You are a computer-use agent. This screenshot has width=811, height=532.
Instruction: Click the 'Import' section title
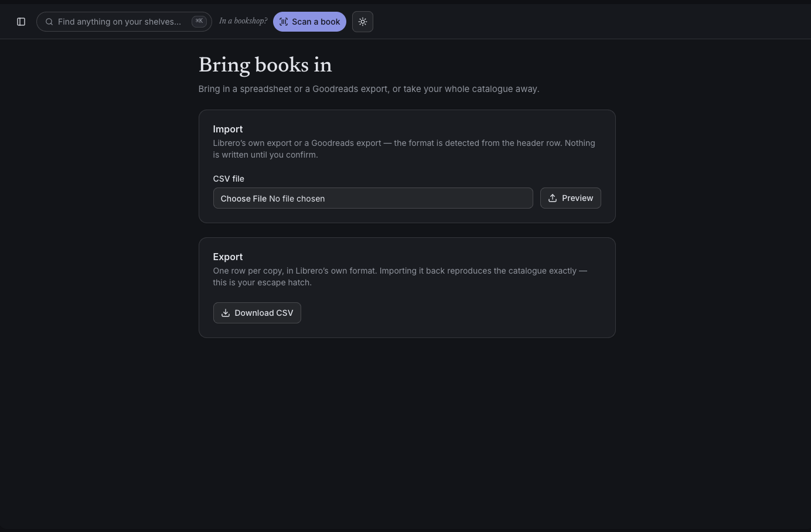point(228,129)
